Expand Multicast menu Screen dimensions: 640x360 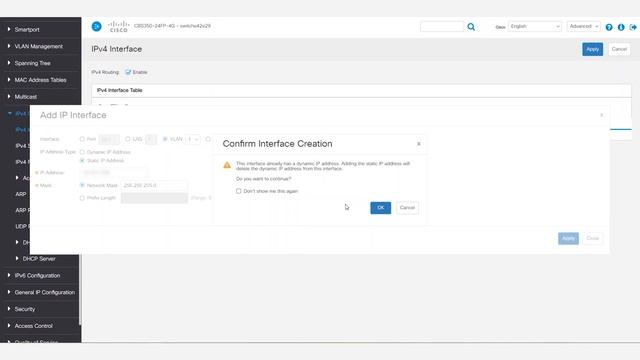pyautogui.click(x=26, y=97)
